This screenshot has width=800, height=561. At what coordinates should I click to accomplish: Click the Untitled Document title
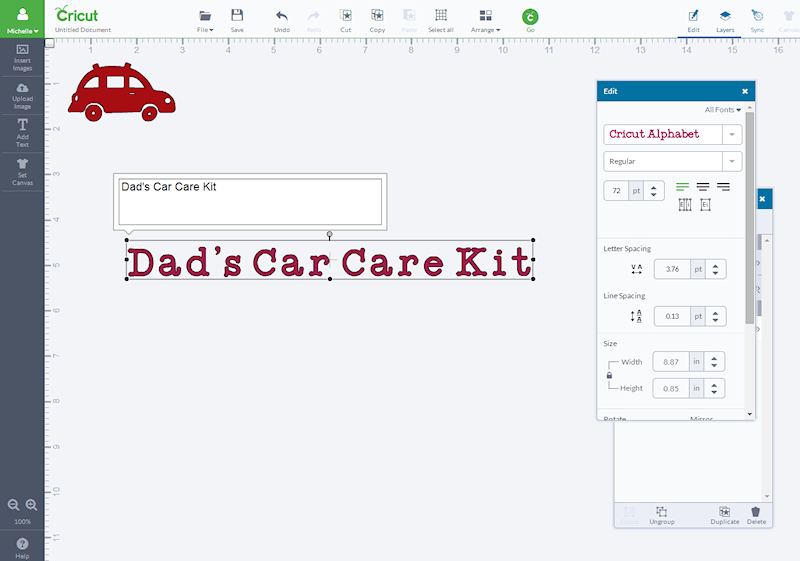click(x=83, y=30)
